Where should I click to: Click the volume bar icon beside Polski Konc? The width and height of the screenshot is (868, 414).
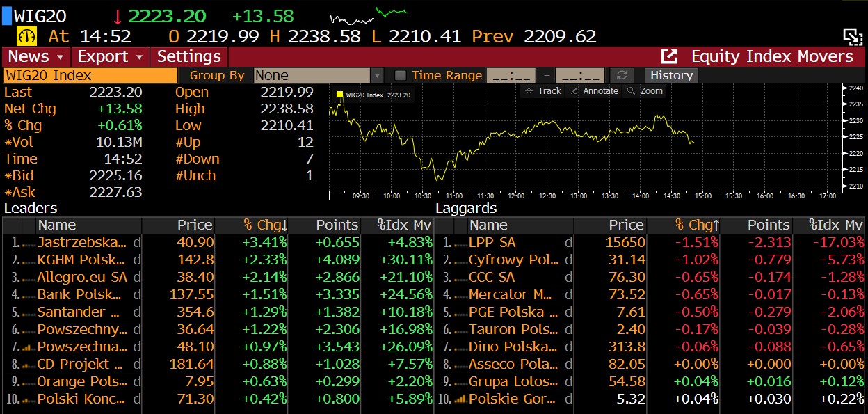pos(29,399)
